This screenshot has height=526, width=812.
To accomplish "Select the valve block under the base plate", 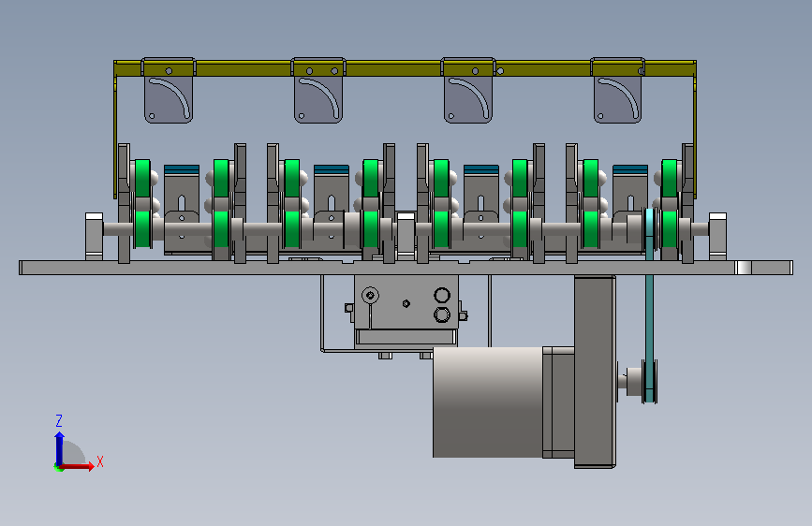I will [x=406, y=303].
